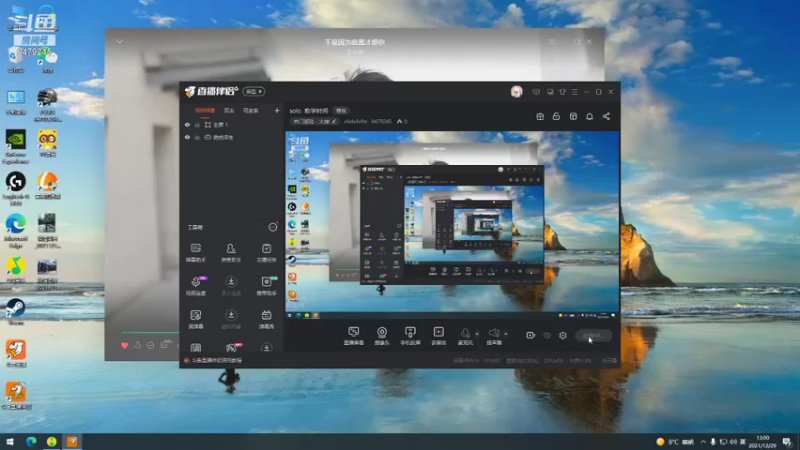
Task: Start recording with the camcorder icon
Action: coord(531,336)
